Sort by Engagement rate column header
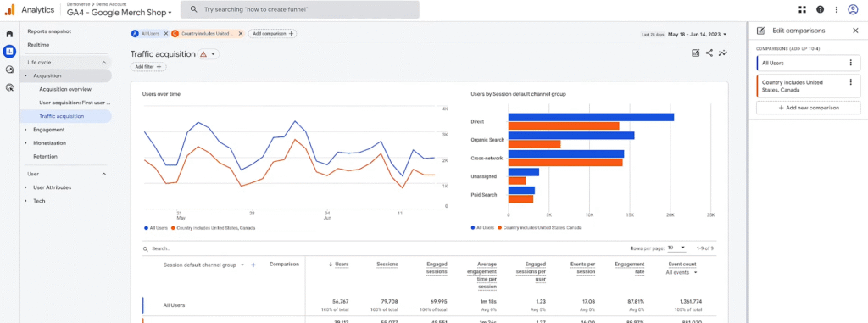Viewport: 868px width, 323px height. 630,268
